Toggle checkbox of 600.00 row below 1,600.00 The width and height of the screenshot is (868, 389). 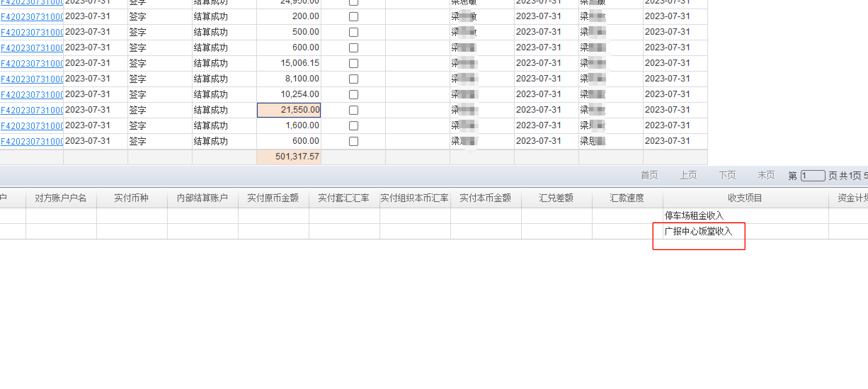353,141
